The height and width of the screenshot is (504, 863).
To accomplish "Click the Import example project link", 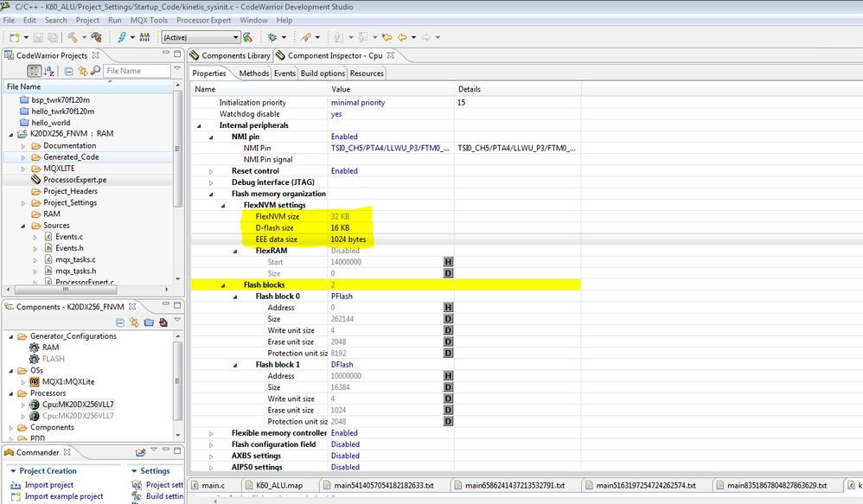I will (64, 496).
